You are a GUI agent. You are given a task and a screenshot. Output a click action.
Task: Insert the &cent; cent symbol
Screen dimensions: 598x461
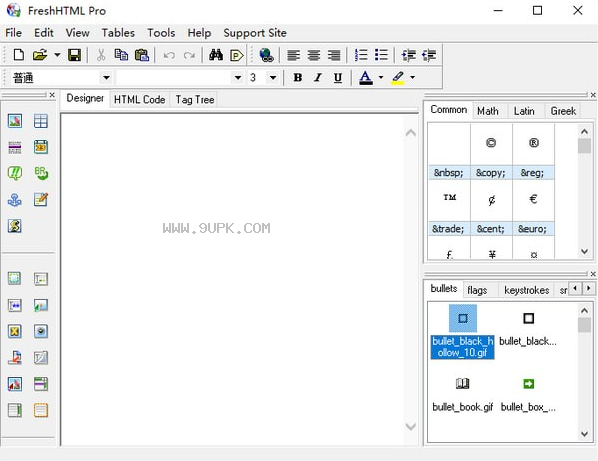click(491, 208)
